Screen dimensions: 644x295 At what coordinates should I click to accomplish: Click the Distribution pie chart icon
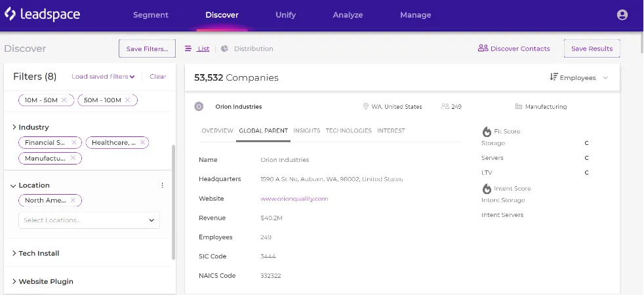pyautogui.click(x=224, y=49)
